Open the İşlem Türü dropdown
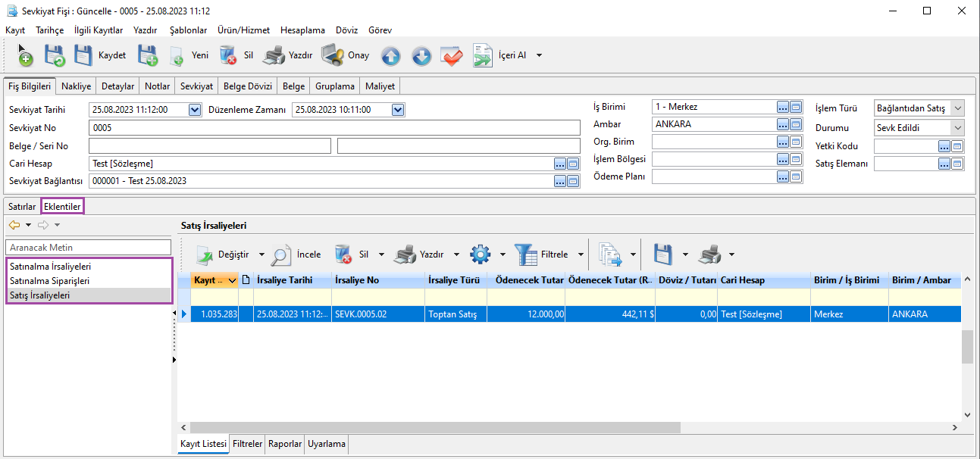 click(957, 109)
